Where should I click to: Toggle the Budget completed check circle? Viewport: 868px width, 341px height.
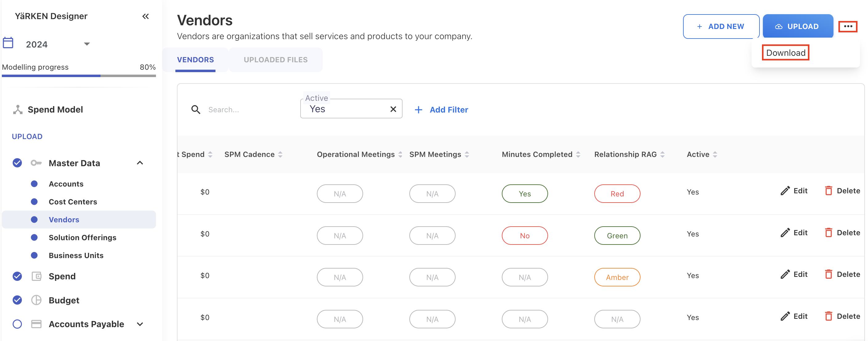17,300
